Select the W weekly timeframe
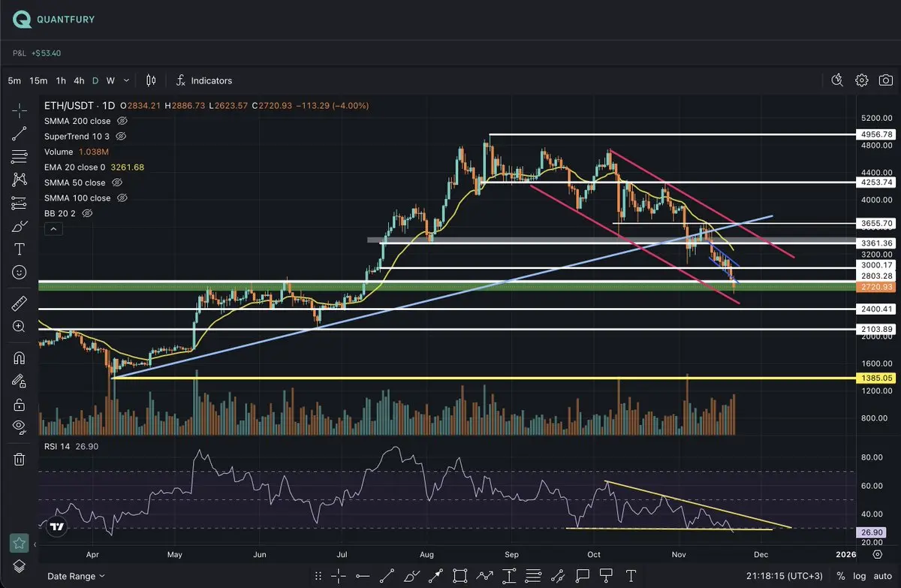 [x=110, y=80]
